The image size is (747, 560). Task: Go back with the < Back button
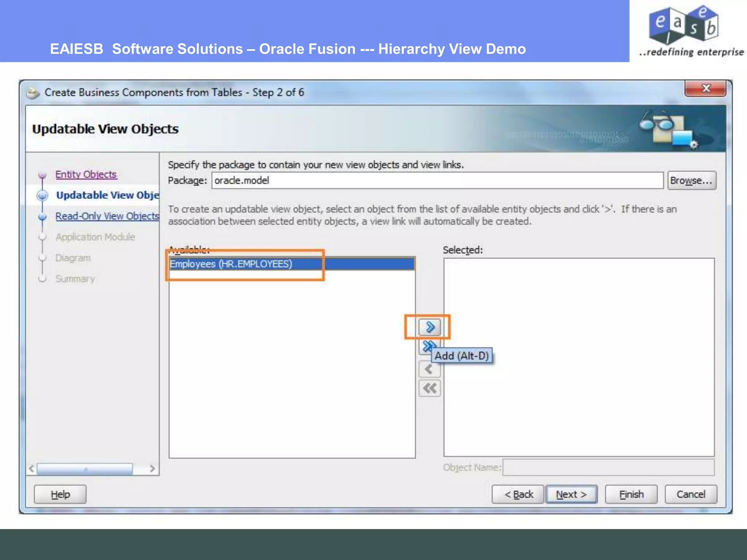(x=518, y=494)
